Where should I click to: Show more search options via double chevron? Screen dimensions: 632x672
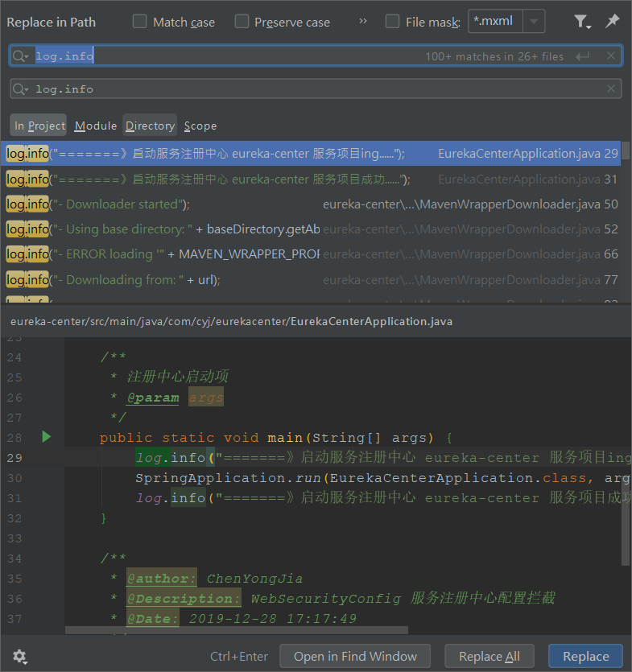tap(363, 21)
